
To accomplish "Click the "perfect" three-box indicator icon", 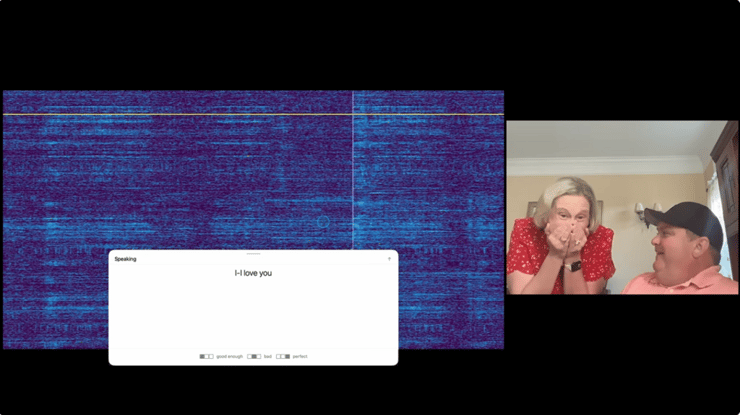I will pos(283,356).
